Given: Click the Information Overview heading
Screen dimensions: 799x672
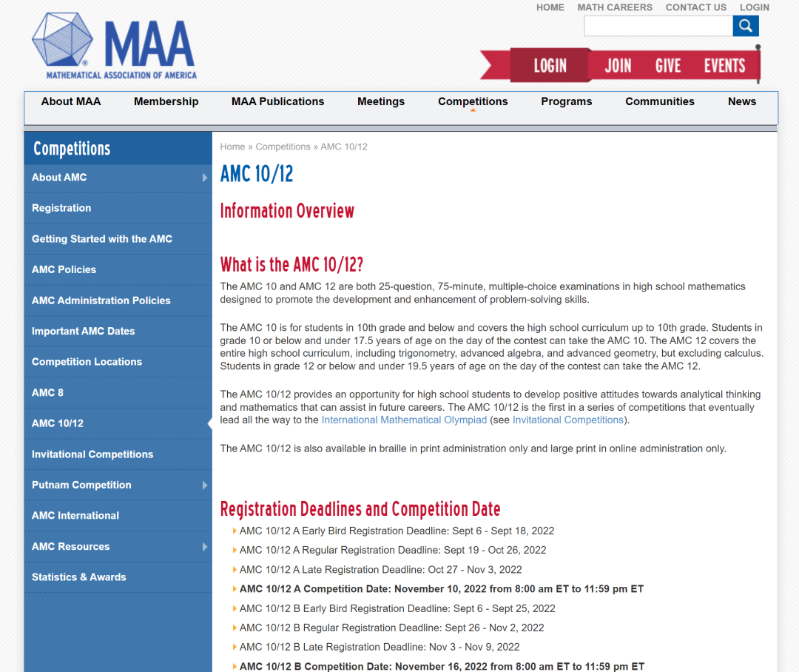Looking at the screenshot, I should click(x=287, y=211).
